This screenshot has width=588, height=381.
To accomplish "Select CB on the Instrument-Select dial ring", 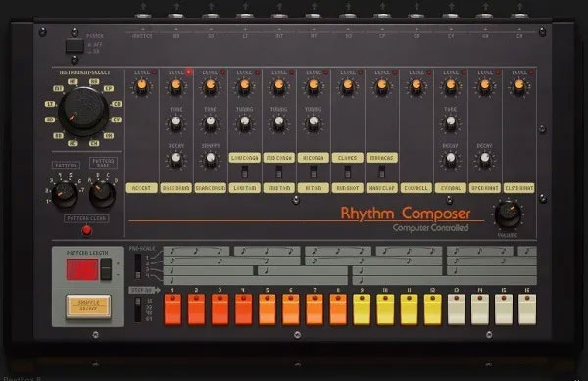I will pyautogui.click(x=117, y=104).
